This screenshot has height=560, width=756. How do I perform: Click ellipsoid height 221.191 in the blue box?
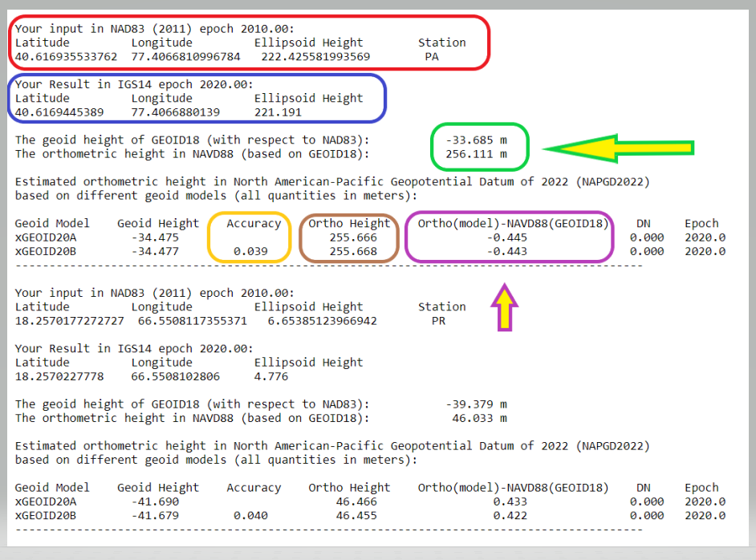coord(278,112)
